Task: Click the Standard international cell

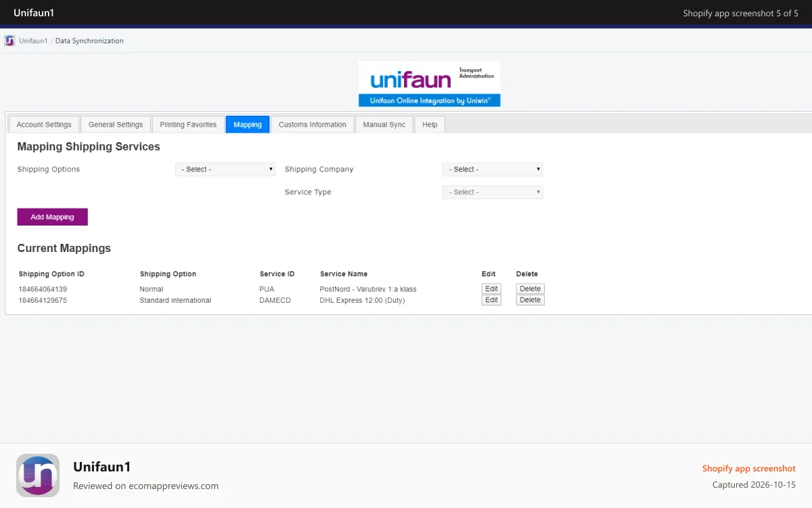Action: 175,300
